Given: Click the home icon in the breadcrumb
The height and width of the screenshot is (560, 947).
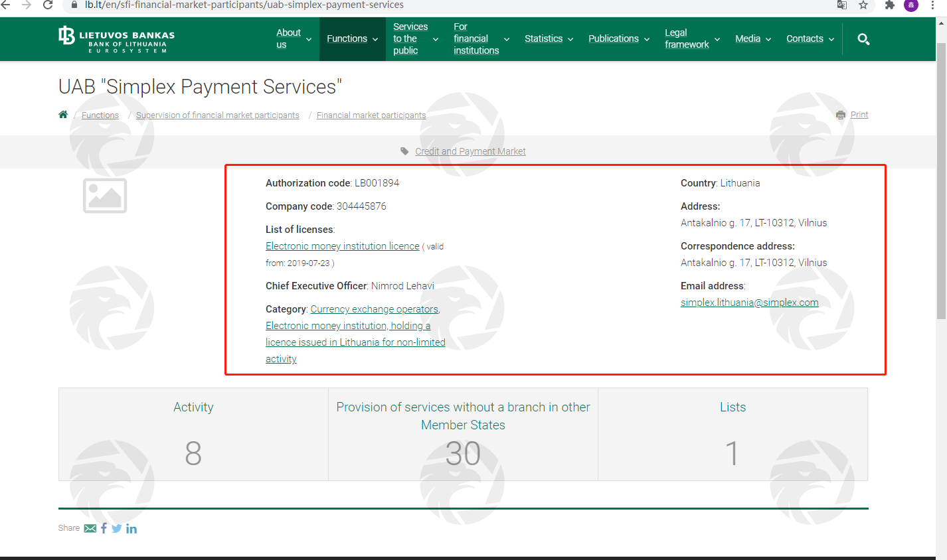Looking at the screenshot, I should [x=63, y=115].
